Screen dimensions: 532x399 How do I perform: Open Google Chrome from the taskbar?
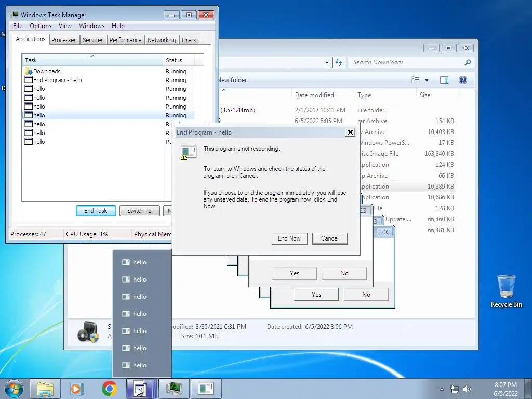[109, 389]
